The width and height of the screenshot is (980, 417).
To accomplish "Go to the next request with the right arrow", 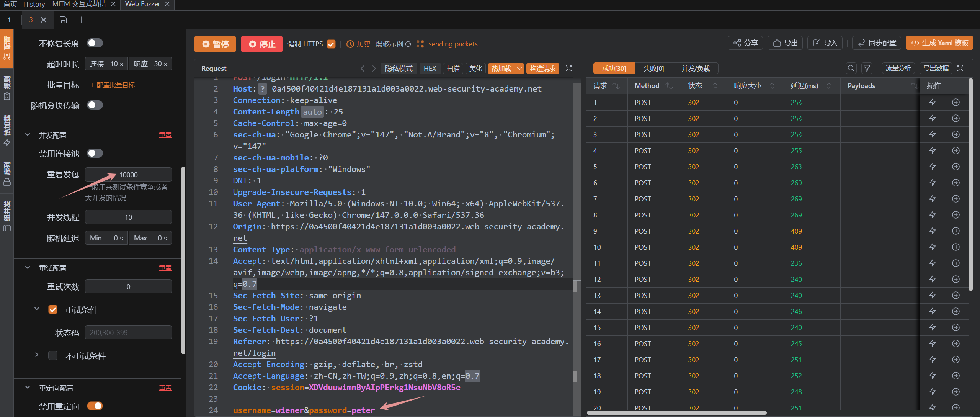I will click(374, 69).
